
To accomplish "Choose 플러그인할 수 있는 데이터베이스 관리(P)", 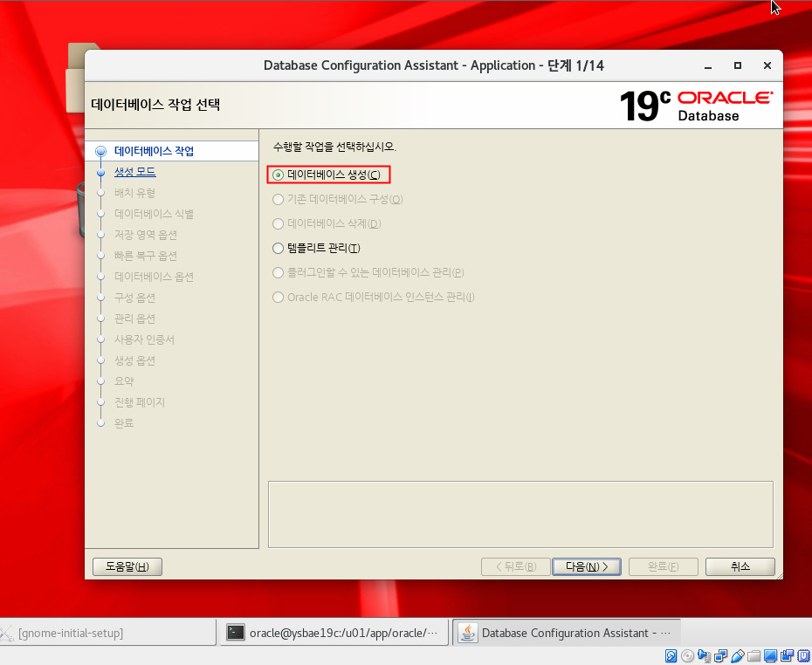I will click(368, 273).
